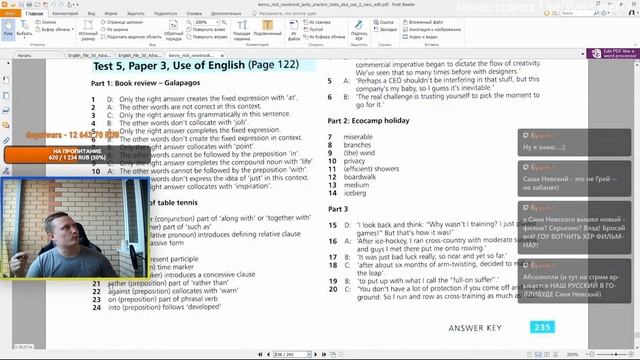Open the user account icon

[x=632, y=13]
